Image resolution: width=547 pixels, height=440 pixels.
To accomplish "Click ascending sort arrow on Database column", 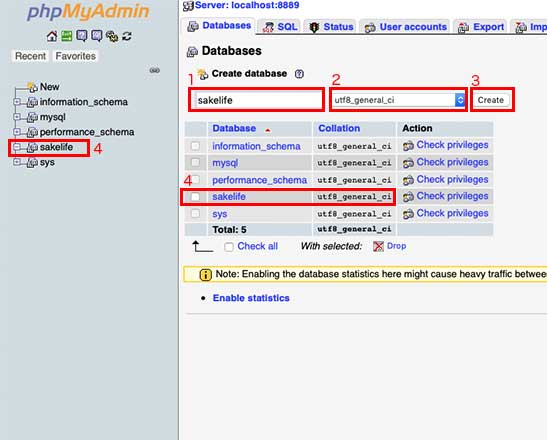I will coord(268,130).
